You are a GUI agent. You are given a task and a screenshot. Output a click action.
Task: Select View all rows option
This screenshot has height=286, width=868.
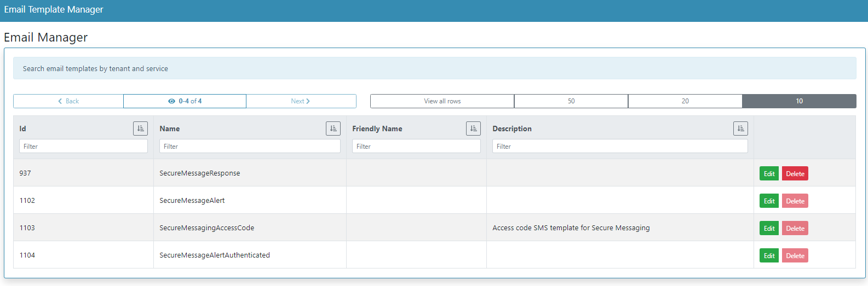pyautogui.click(x=442, y=101)
